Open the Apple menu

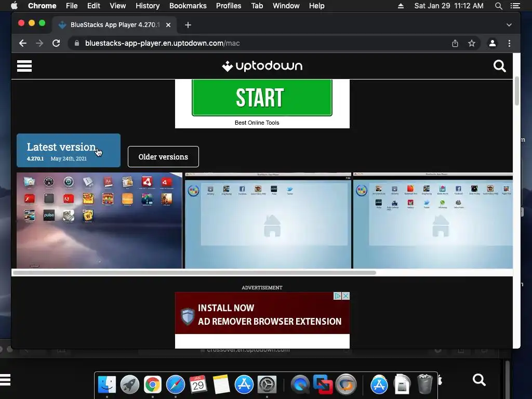tap(14, 6)
